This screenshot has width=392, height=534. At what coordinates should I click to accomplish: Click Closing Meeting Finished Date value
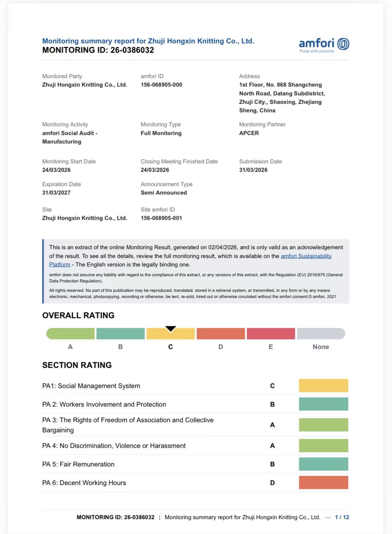tap(155, 170)
